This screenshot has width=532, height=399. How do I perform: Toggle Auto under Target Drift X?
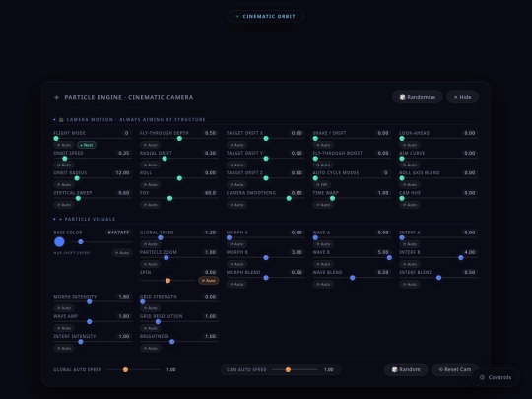[236, 145]
